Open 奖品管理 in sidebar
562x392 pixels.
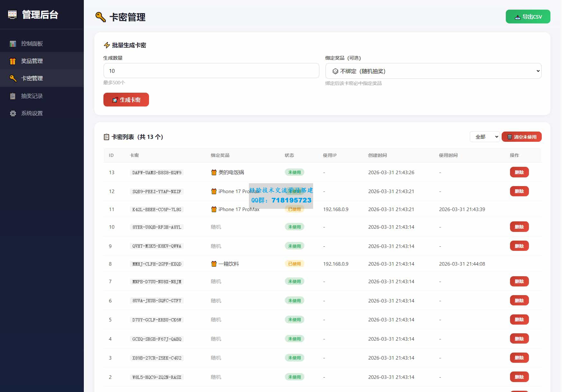(x=42, y=61)
